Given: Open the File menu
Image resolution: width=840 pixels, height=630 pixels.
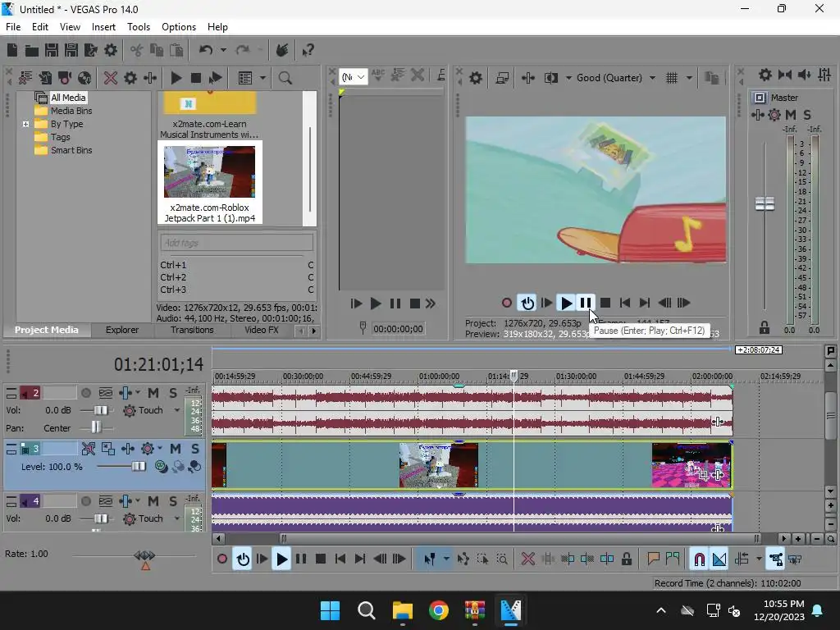Looking at the screenshot, I should point(13,27).
